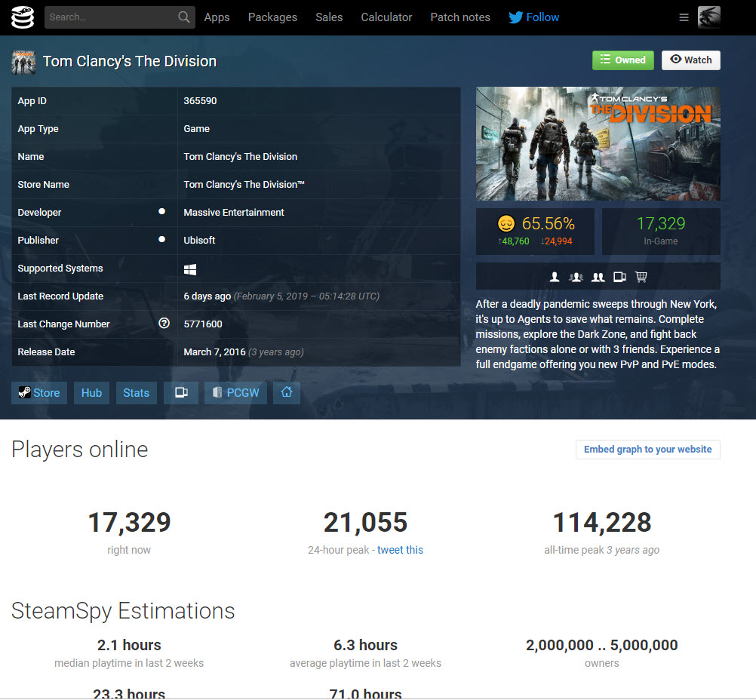Open the hamburger menu in header
Image resolution: width=756 pixels, height=700 pixels.
pyautogui.click(x=684, y=17)
